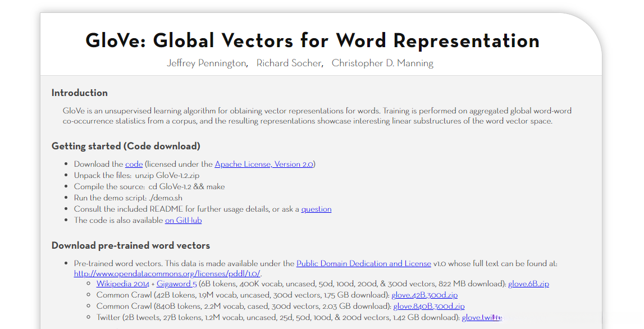Click the 'Getting started (Code download)' heading
Viewport: 644px width, 329px height.
(126, 146)
